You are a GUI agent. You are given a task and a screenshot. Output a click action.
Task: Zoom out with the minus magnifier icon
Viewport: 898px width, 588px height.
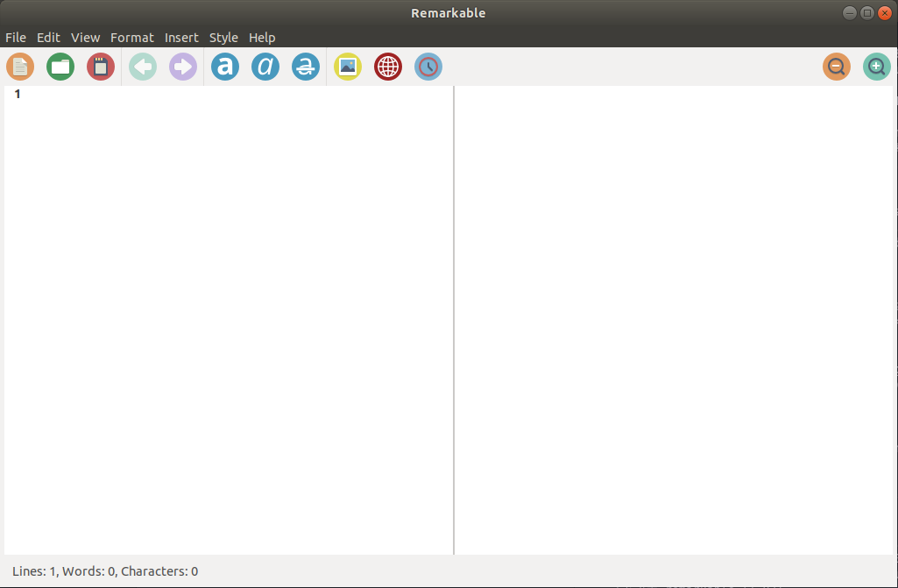(x=837, y=67)
